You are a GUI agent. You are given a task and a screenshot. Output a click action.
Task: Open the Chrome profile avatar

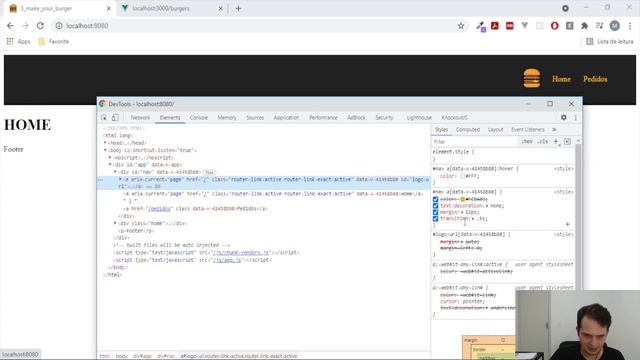614,26
